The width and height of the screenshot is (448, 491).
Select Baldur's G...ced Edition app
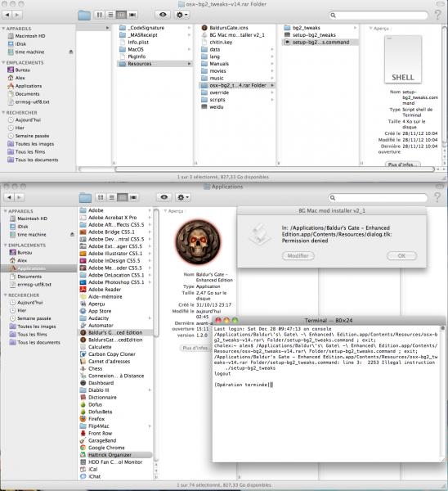[116, 332]
